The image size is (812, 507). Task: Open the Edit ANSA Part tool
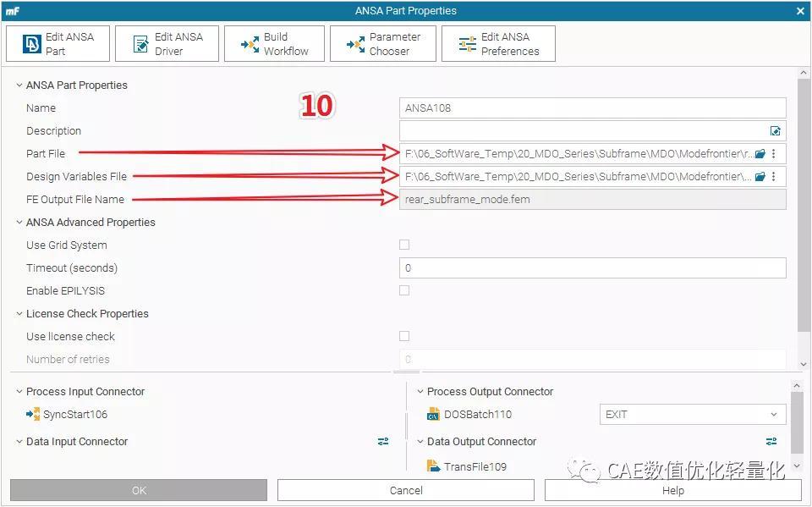pos(58,44)
